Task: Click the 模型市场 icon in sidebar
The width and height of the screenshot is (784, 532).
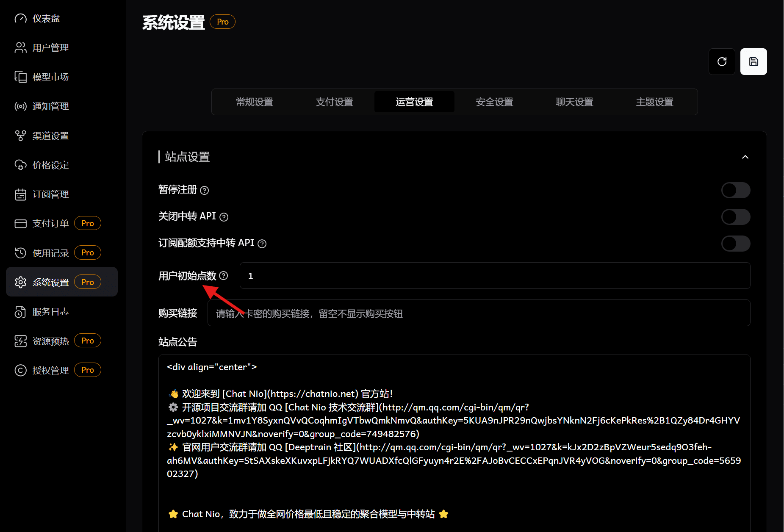Action: tap(20, 77)
